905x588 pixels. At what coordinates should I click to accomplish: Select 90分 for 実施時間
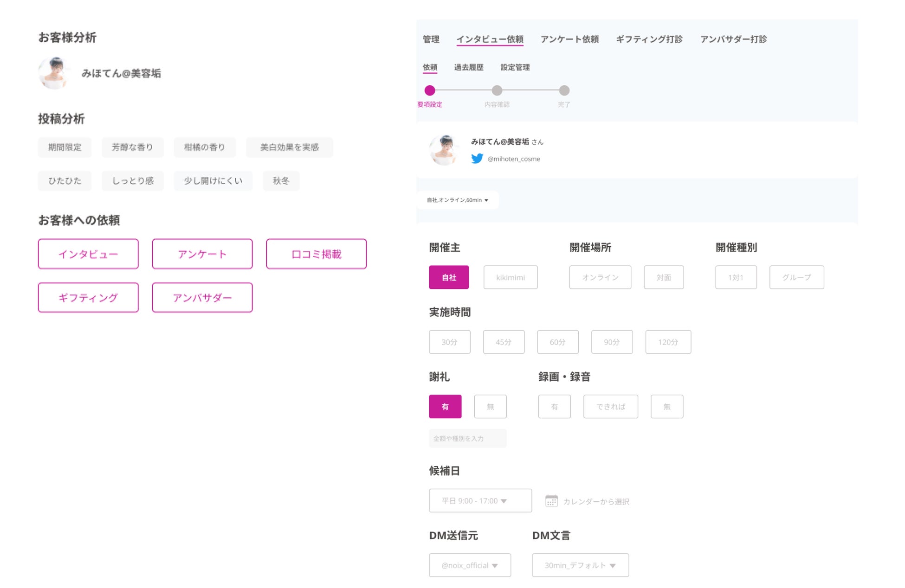pyautogui.click(x=612, y=342)
